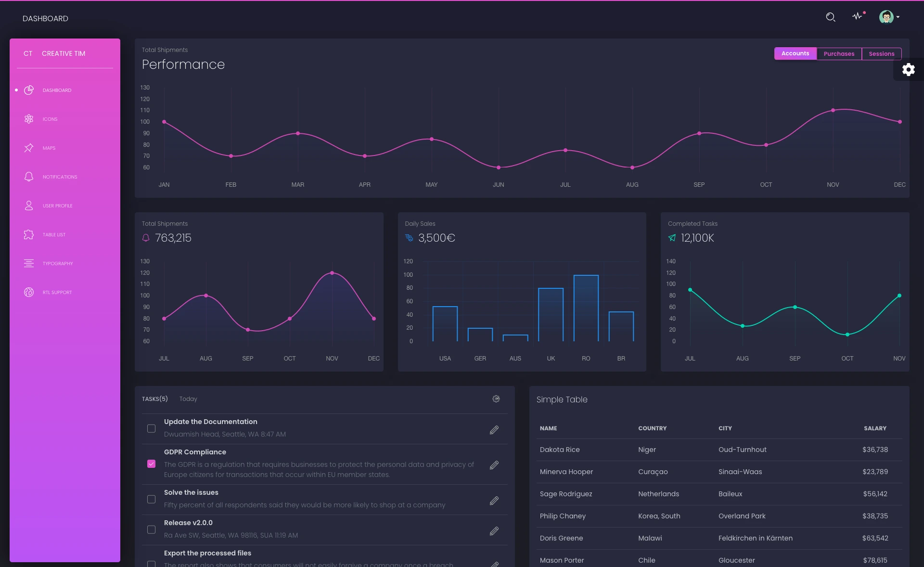Open the Notifications bell in sidebar
This screenshot has height=567, width=924.
pos(29,177)
